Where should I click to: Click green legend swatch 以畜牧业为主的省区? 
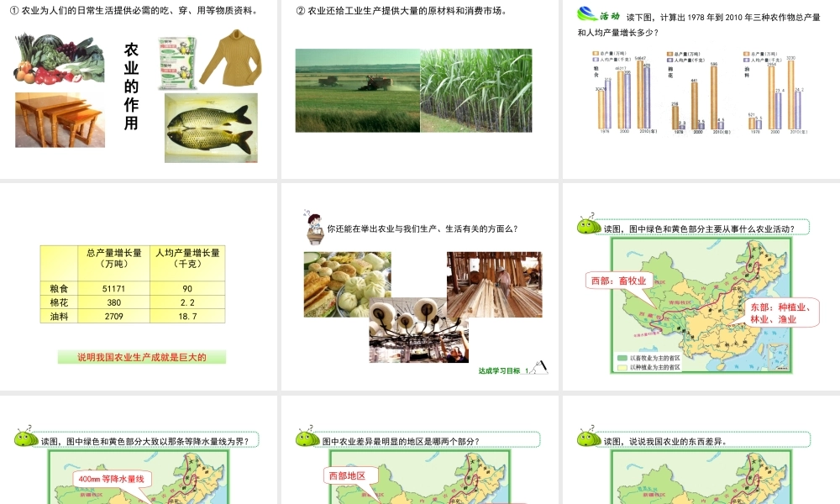click(622, 358)
